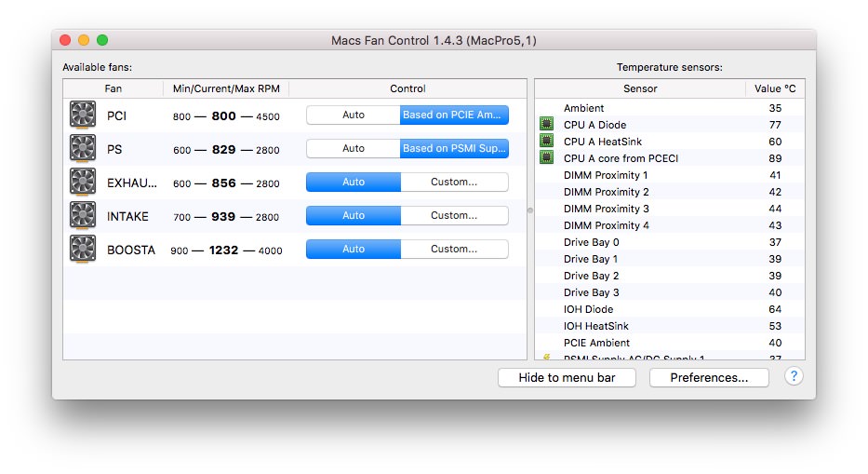Open Preferences dialog

pos(709,377)
